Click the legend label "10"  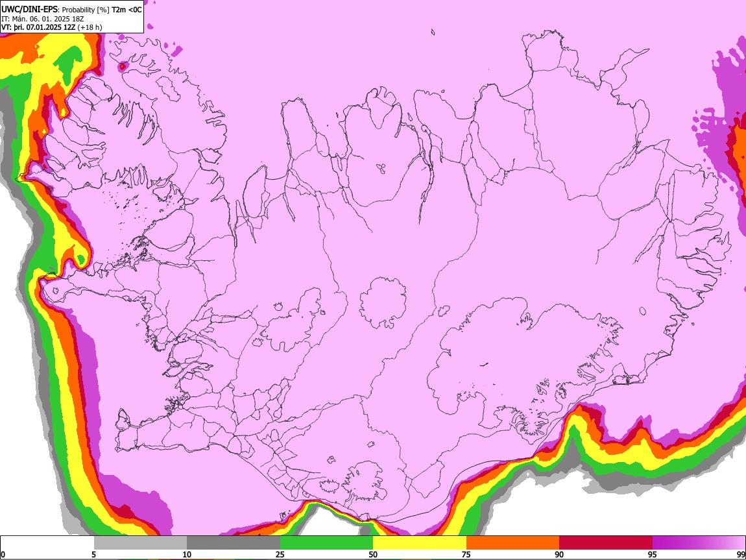(x=187, y=554)
